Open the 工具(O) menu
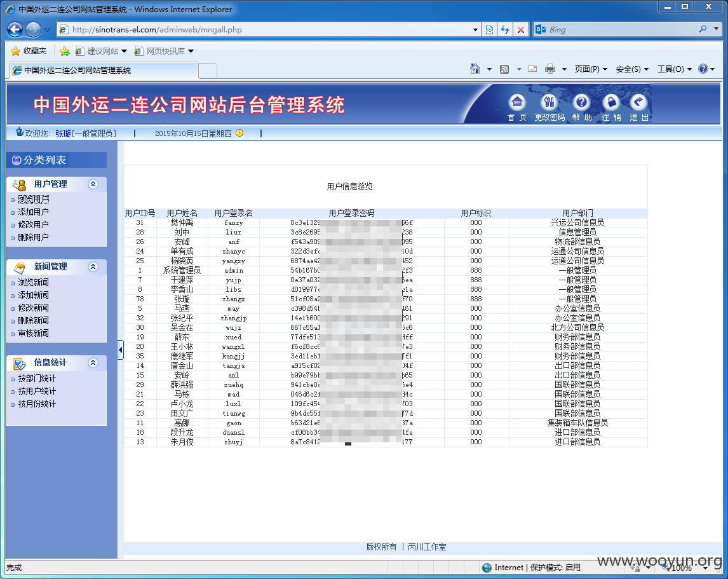 point(674,69)
